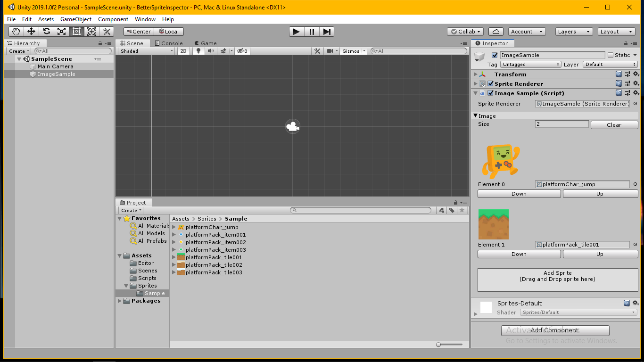The image size is (644, 362).
Task: Expand platformChar_jump asset arrow
Action: click(174, 227)
